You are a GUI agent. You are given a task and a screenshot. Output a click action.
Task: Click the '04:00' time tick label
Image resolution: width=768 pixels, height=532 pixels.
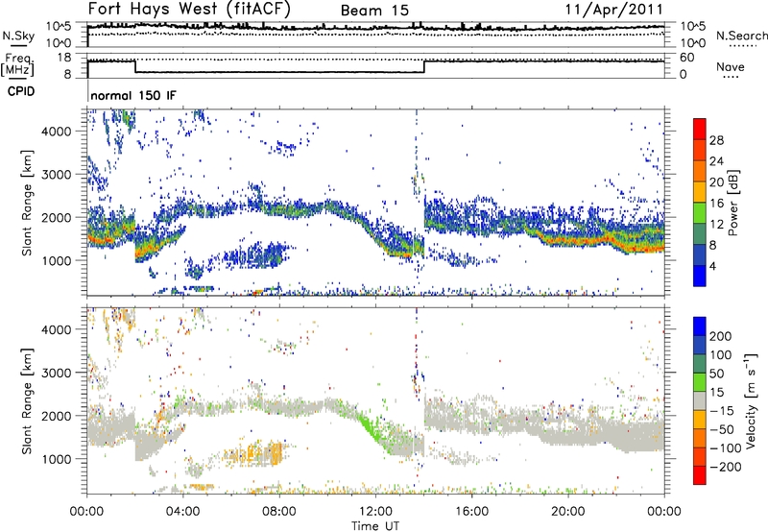pos(182,512)
